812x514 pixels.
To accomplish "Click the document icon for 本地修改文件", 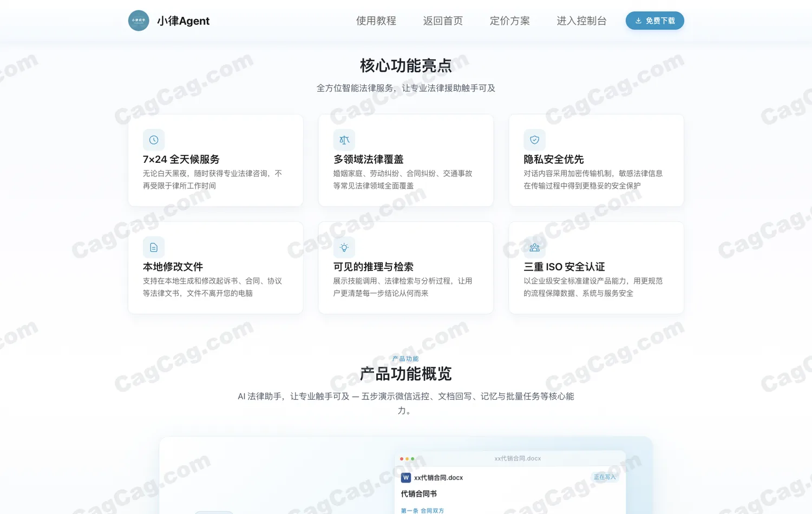I will 154,247.
